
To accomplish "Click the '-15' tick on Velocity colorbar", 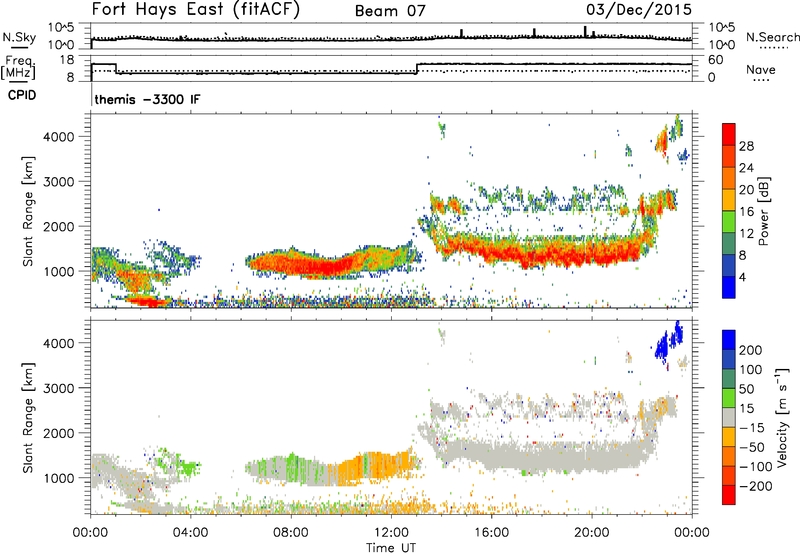I will (x=752, y=428).
